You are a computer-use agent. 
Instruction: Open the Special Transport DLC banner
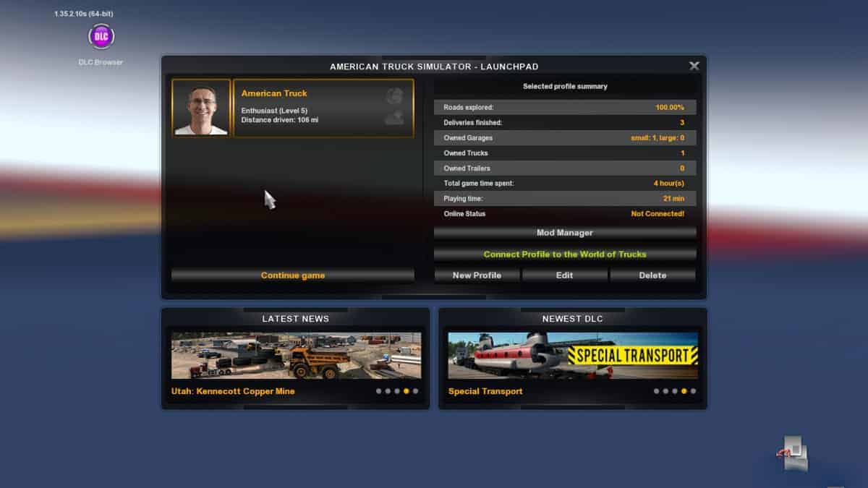(x=572, y=356)
